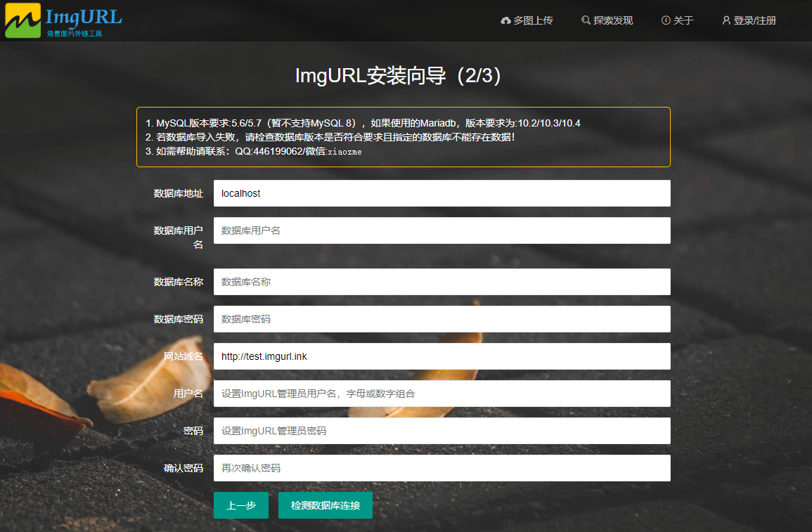Click the 数据库密码 label
The height and width of the screenshot is (532, 812).
pyautogui.click(x=178, y=319)
